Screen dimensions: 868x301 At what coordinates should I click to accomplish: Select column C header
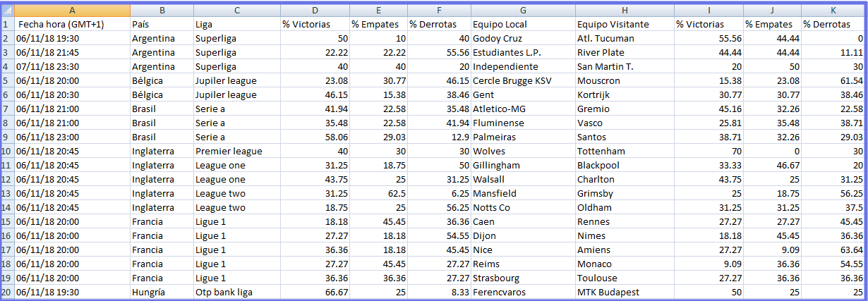click(236, 11)
